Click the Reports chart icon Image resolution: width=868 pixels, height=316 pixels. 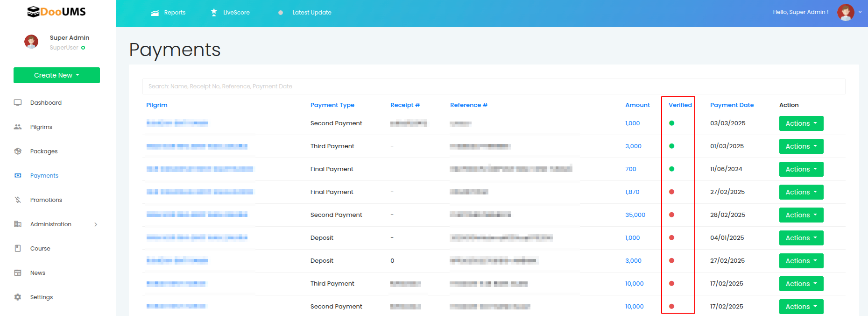tap(155, 13)
